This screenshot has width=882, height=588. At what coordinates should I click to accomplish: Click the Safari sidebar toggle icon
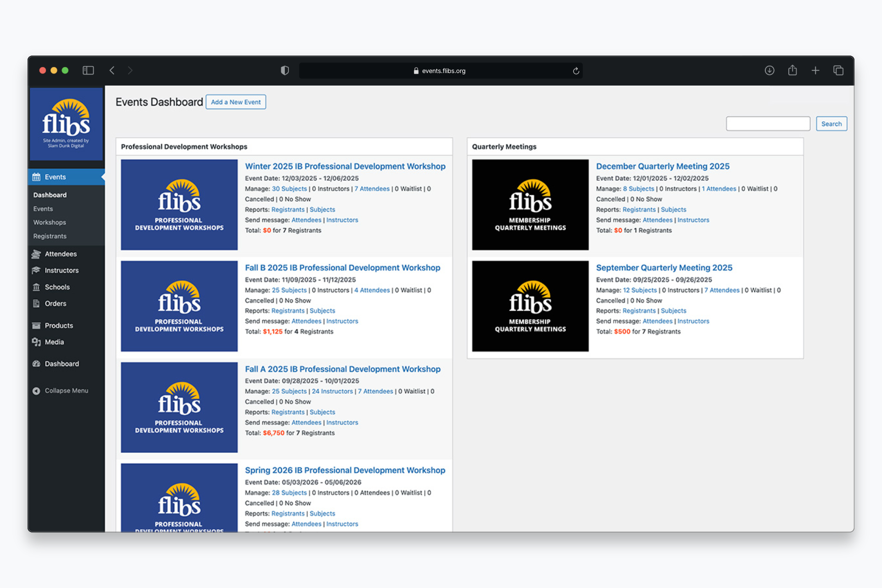88,70
